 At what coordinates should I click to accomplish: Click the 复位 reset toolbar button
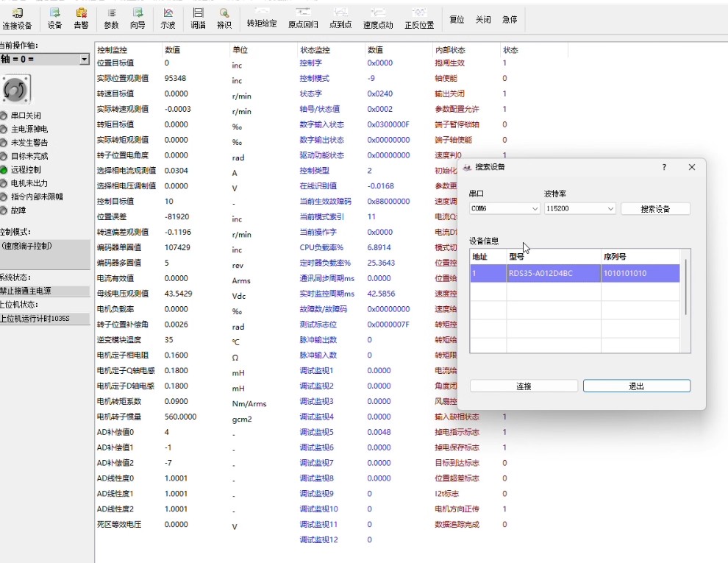(457, 20)
